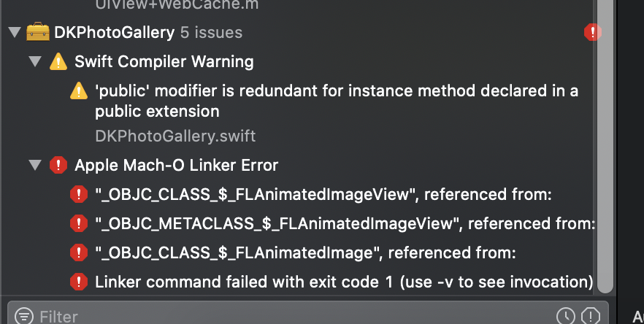Select the 'public' modifier is redundant warning
Image resolution: width=644 pixels, height=324 pixels.
point(337,101)
